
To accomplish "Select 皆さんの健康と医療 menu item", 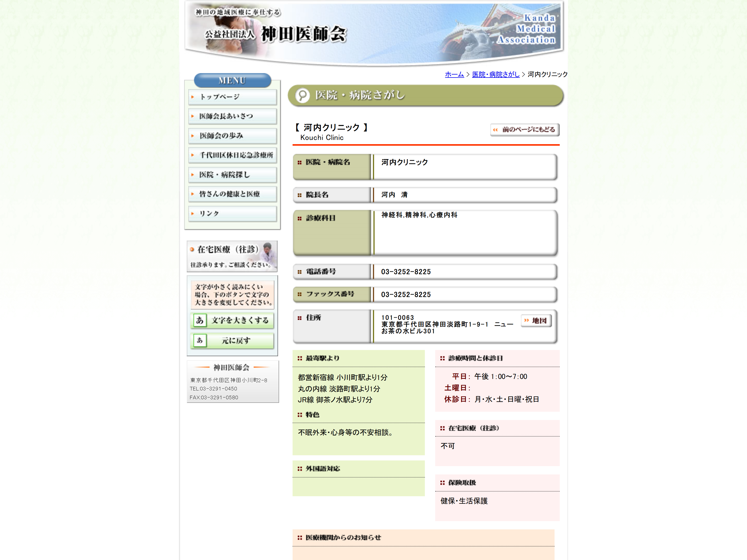I will (x=232, y=194).
